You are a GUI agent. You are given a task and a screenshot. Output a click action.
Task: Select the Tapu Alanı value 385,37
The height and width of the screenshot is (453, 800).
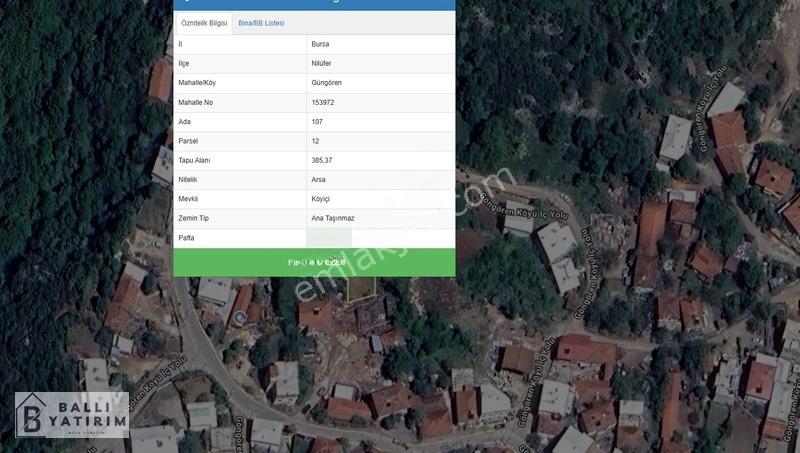click(321, 161)
